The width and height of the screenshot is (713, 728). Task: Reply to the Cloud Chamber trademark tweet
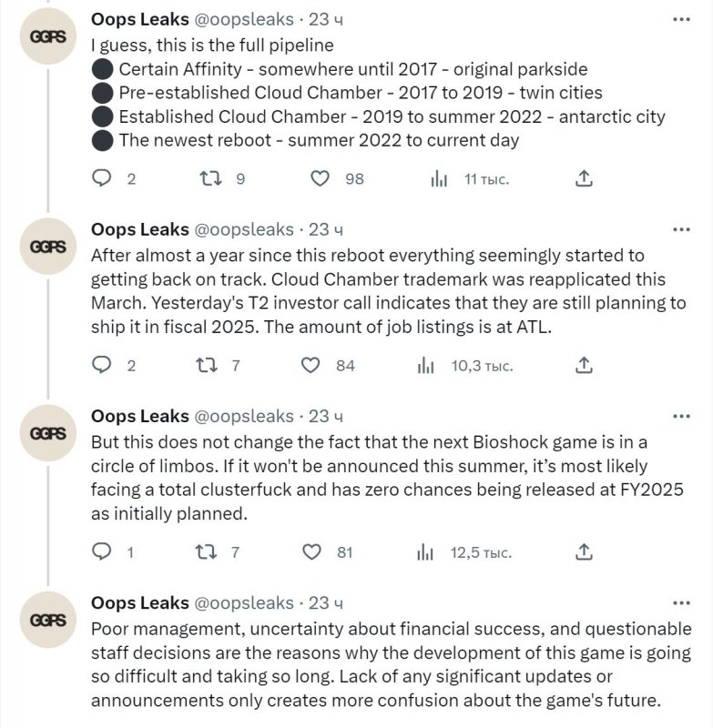(103, 365)
